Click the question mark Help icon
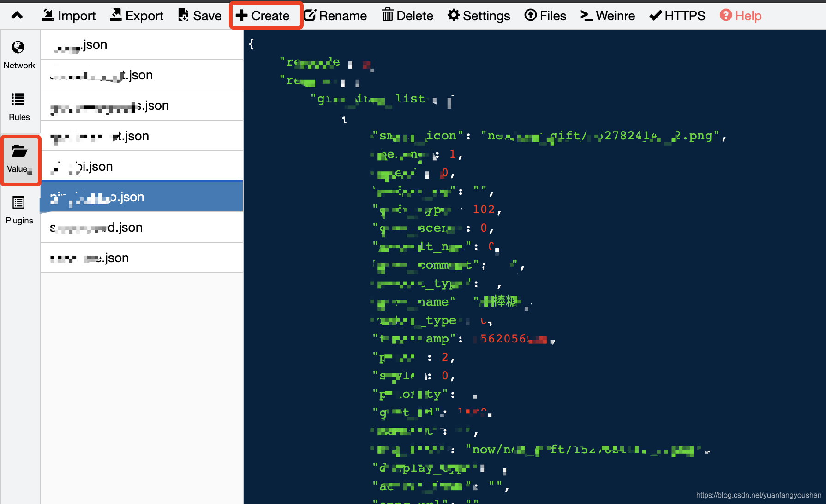Viewport: 826px width, 504px height. click(x=725, y=15)
